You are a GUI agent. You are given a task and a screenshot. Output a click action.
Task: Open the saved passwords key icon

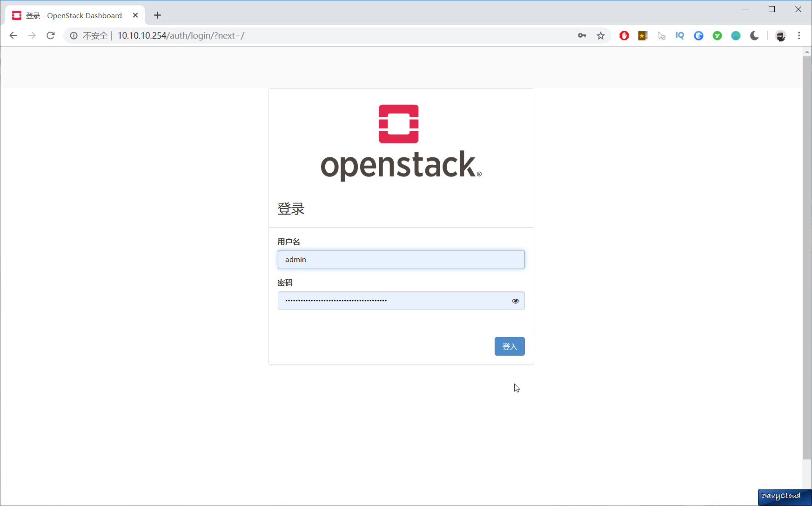582,35
